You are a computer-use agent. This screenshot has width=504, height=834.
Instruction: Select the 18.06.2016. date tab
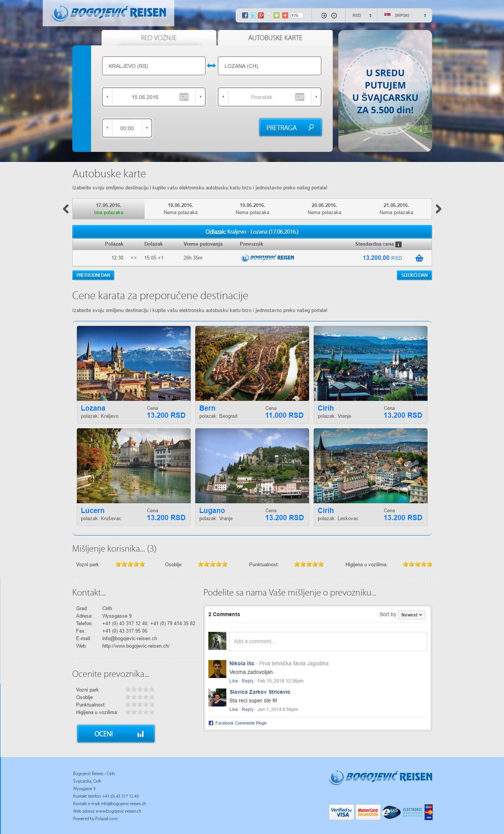(x=180, y=209)
